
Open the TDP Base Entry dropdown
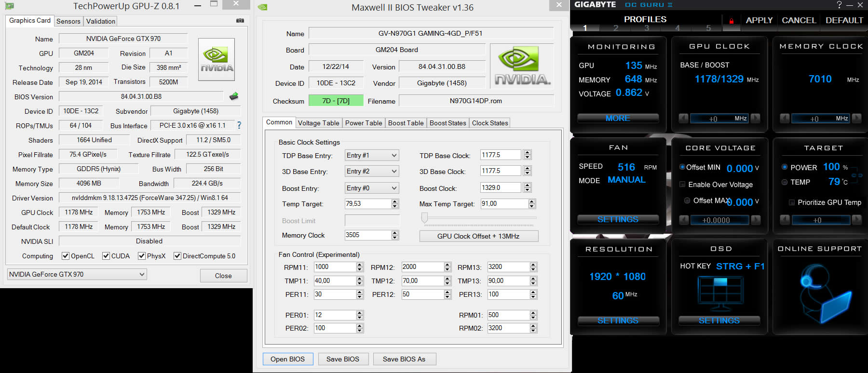tap(372, 155)
